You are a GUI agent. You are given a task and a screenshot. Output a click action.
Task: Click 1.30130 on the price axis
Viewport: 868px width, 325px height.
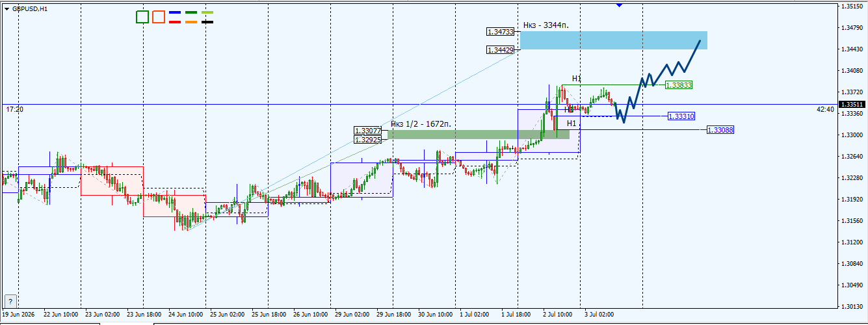pos(852,307)
